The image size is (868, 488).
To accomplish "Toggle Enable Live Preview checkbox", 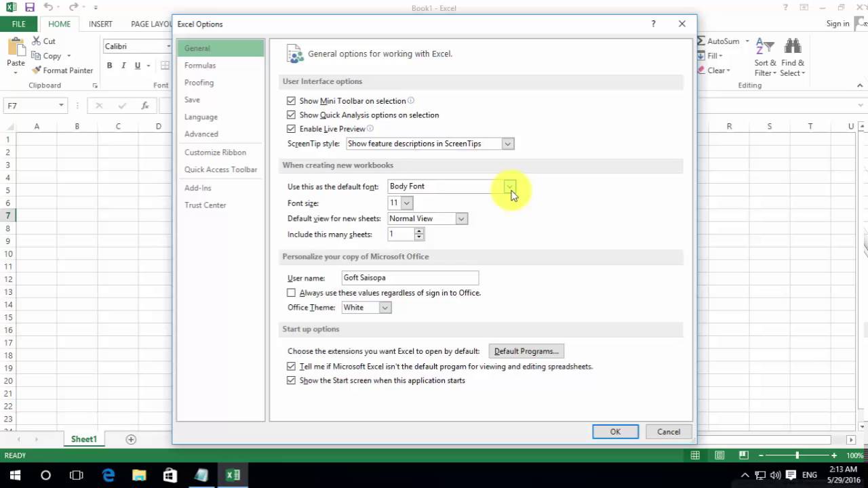I will pyautogui.click(x=292, y=129).
